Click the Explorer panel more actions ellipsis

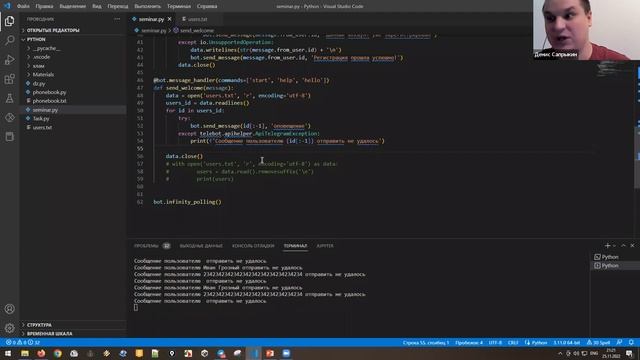point(117,19)
